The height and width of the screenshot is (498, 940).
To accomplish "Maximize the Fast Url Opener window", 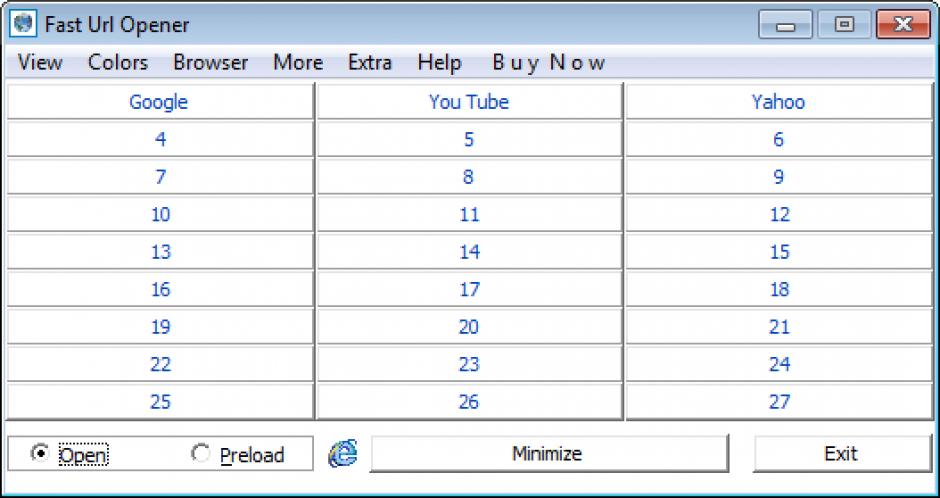I will tap(844, 25).
